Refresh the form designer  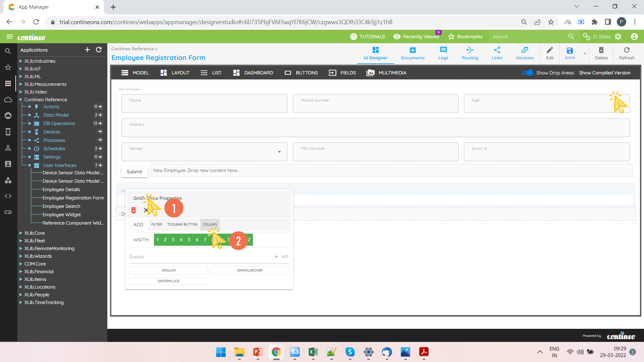627,53
